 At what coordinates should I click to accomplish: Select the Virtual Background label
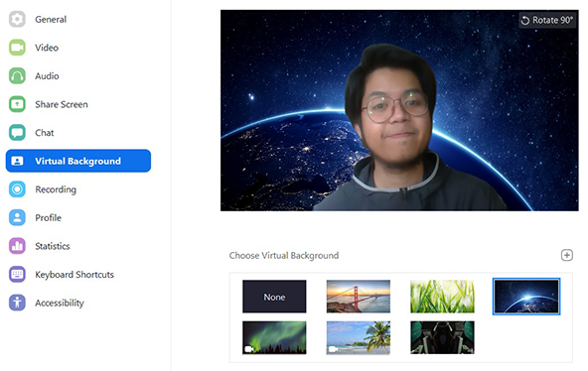tap(78, 161)
